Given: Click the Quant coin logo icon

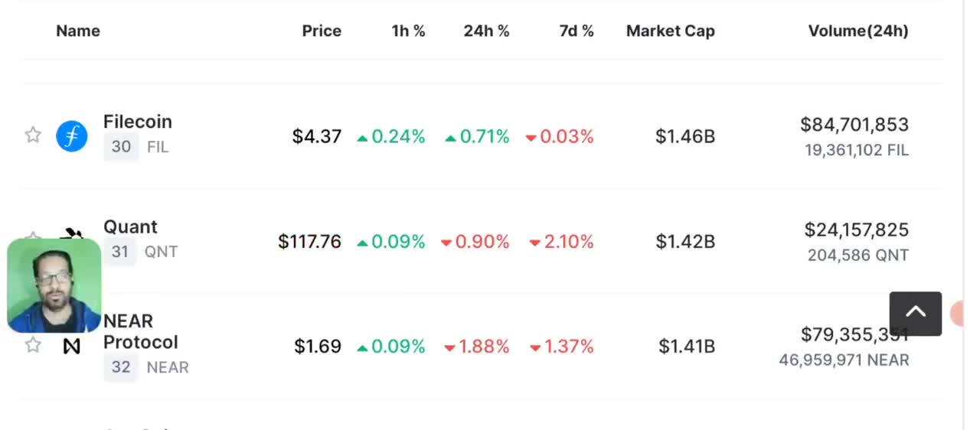Looking at the screenshot, I should pos(73,233).
